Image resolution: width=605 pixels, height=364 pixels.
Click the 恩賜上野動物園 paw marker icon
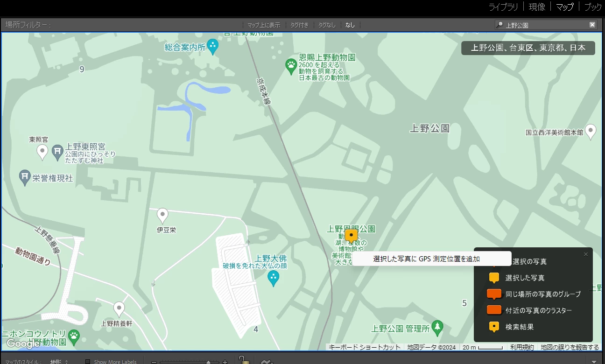pos(291,66)
